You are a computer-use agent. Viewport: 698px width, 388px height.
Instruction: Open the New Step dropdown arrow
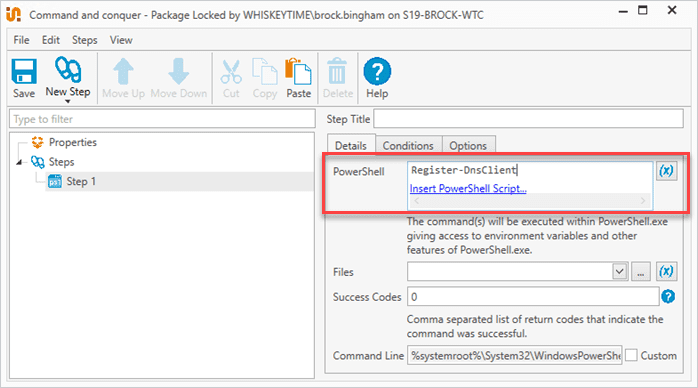coord(68,101)
